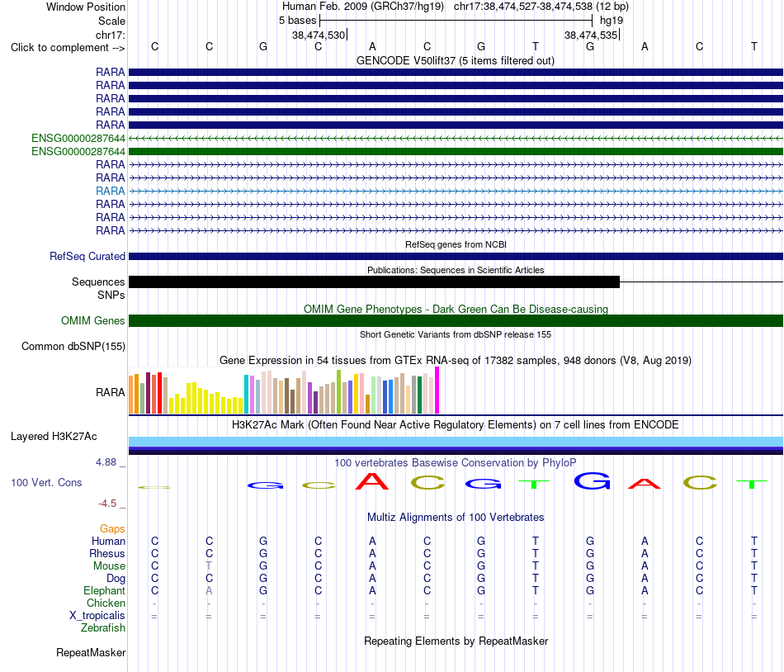Viewport: 784px width, 672px height.
Task: Click the dark green OMIM Genes bar
Action: pos(456,320)
